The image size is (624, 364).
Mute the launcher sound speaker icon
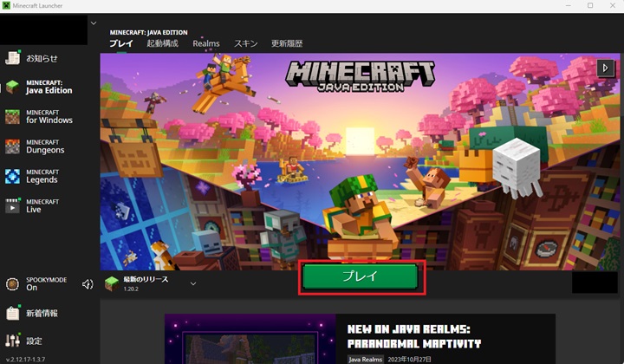point(88,284)
